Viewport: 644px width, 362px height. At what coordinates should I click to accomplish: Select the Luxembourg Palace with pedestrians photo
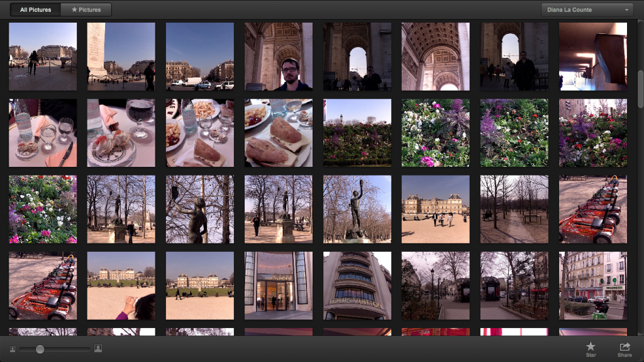435,210
